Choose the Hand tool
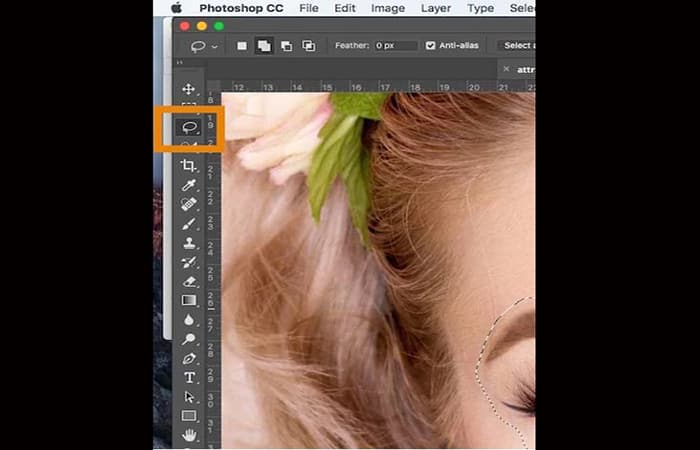The height and width of the screenshot is (450, 700). pos(188,435)
